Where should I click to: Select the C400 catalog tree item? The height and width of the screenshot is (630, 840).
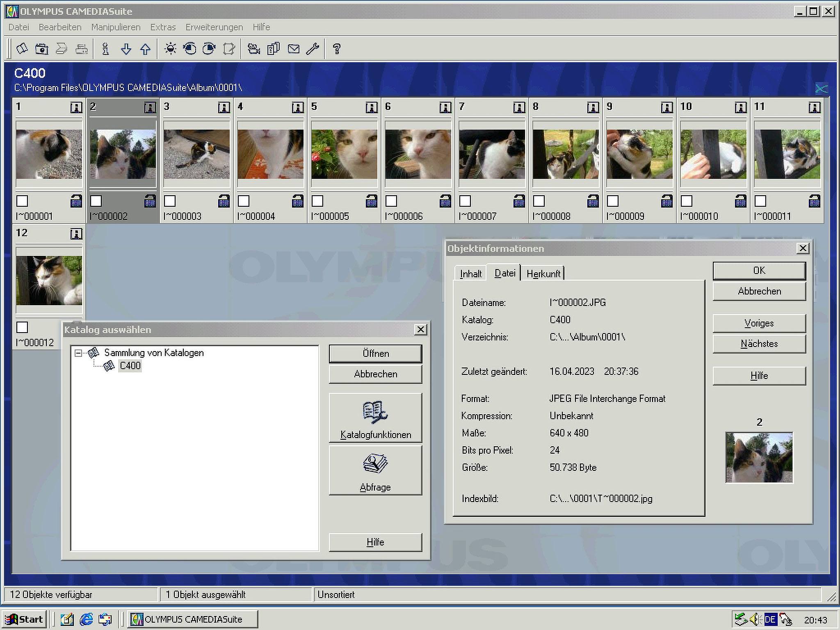tap(130, 365)
